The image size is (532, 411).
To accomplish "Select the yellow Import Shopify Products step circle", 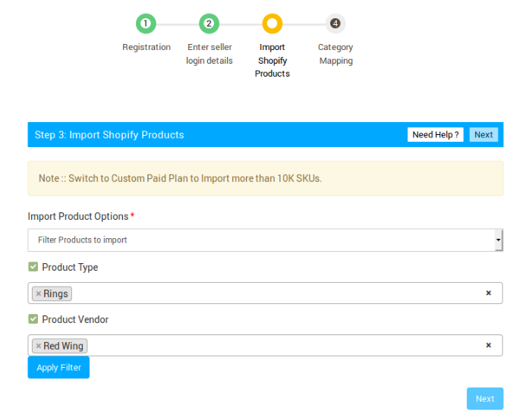I will tap(272, 24).
